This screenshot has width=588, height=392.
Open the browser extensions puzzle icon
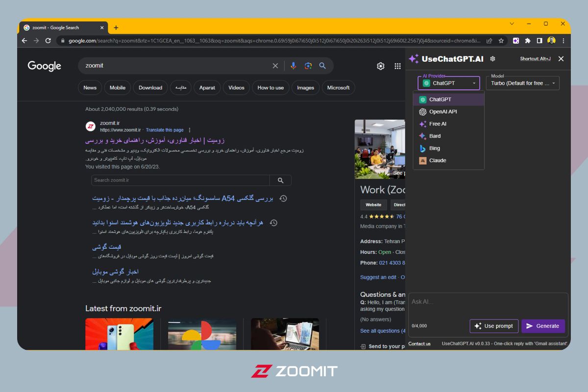(527, 40)
